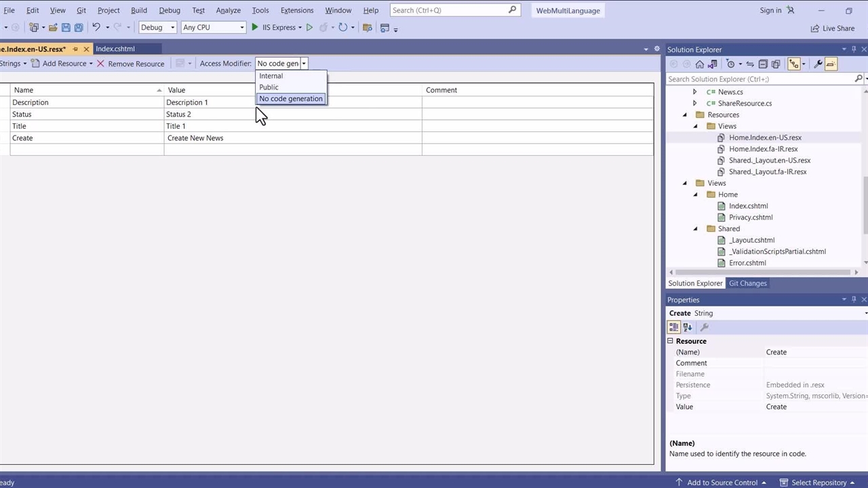This screenshot has width=868, height=488.
Task: Toggle Preview Selected Items in Solution Explorer
Action: click(831, 64)
